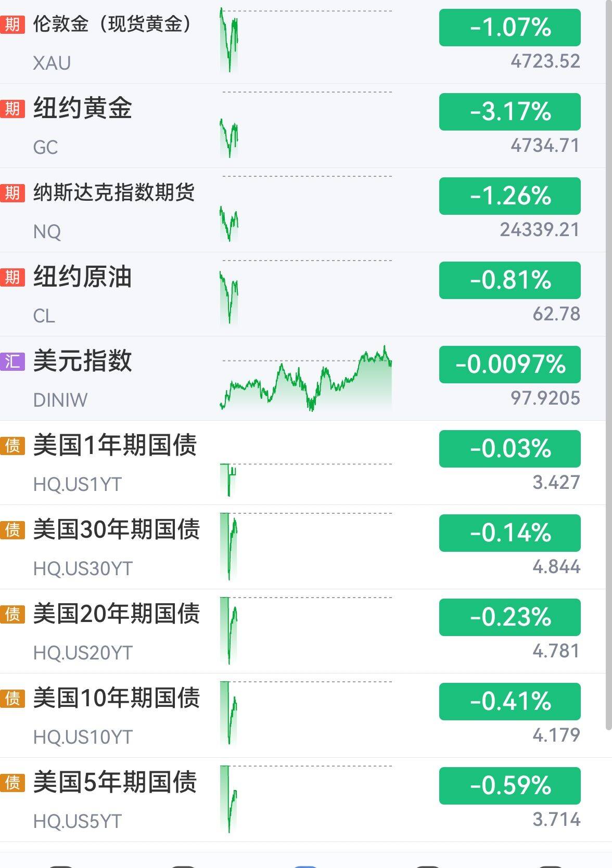Tap the 债 badge beside 美国1年期国债
The height and width of the screenshot is (868, 612).
(12, 445)
